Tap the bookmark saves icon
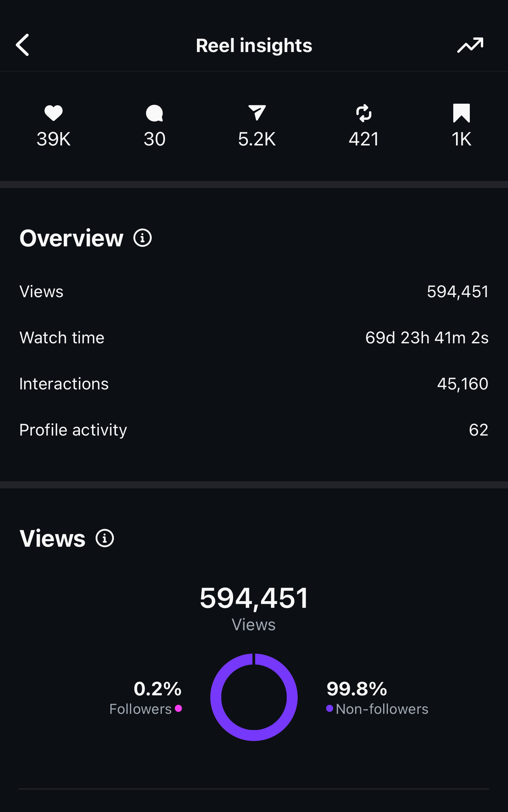Viewport: 508px width, 812px height. click(461, 113)
